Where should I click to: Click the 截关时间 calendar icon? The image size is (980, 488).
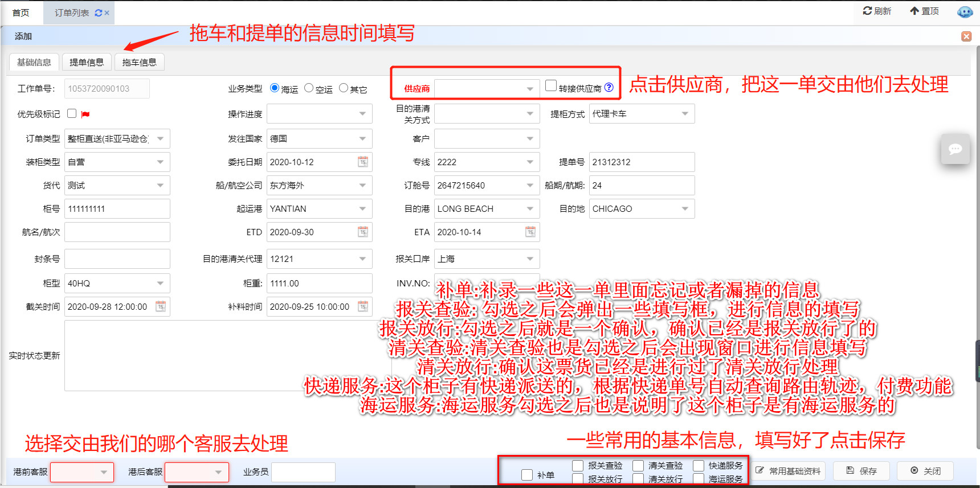pyautogui.click(x=161, y=306)
